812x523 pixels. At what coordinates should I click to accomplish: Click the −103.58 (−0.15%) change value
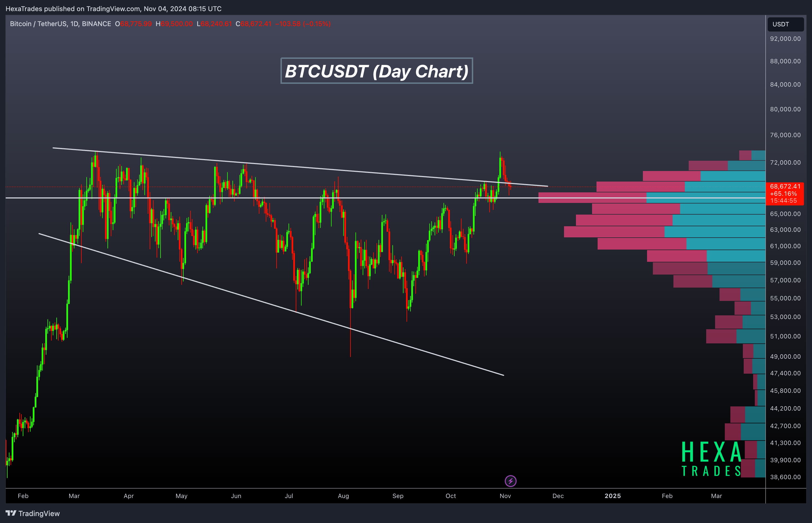(303, 24)
